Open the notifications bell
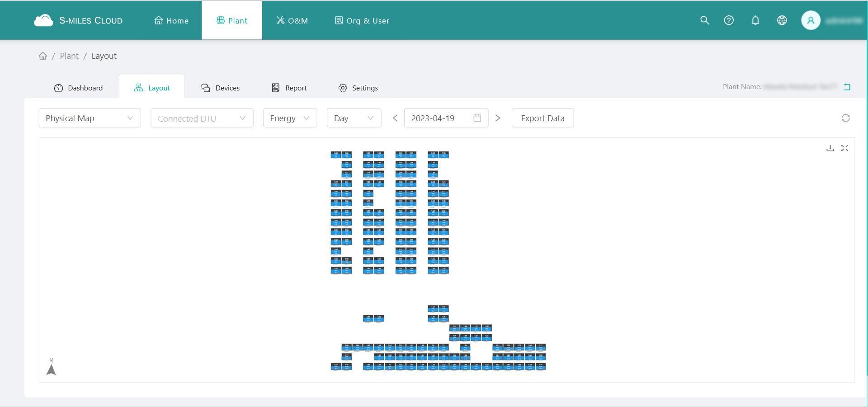 click(755, 20)
